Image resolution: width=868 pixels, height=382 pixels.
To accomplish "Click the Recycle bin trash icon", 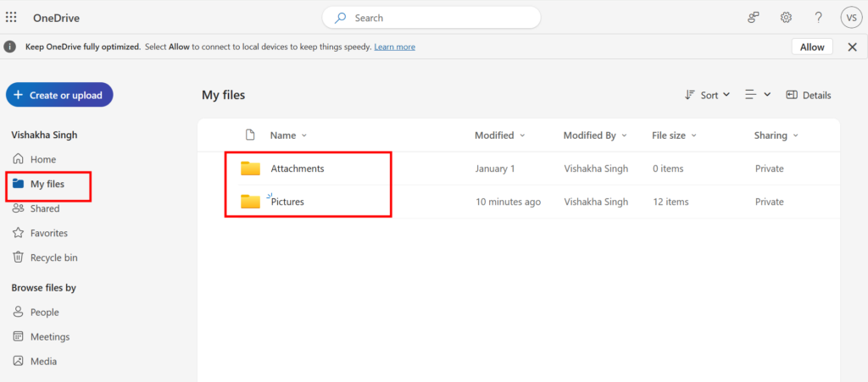I will tap(19, 257).
